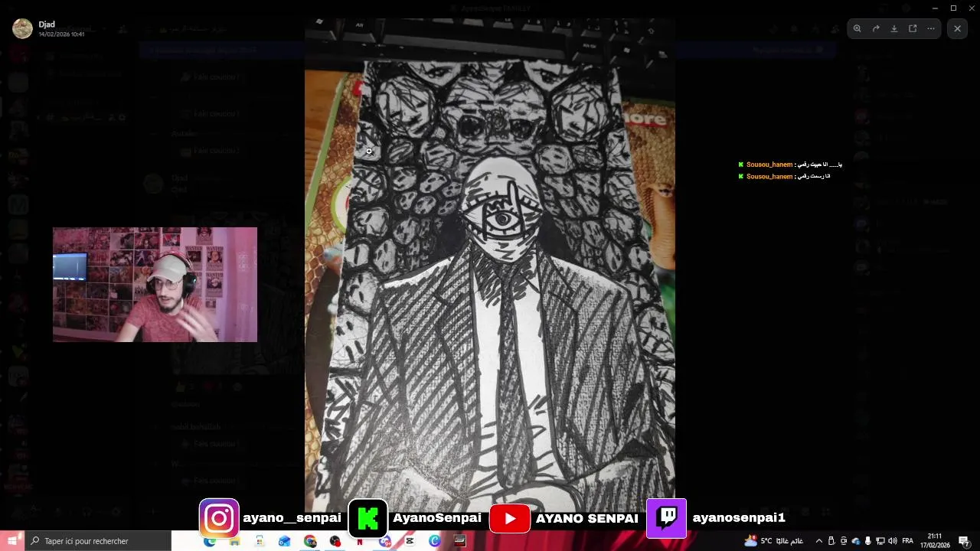Click the ayano__senpai Instagram handle text
This screenshot has width=980, height=551.
pyautogui.click(x=292, y=518)
